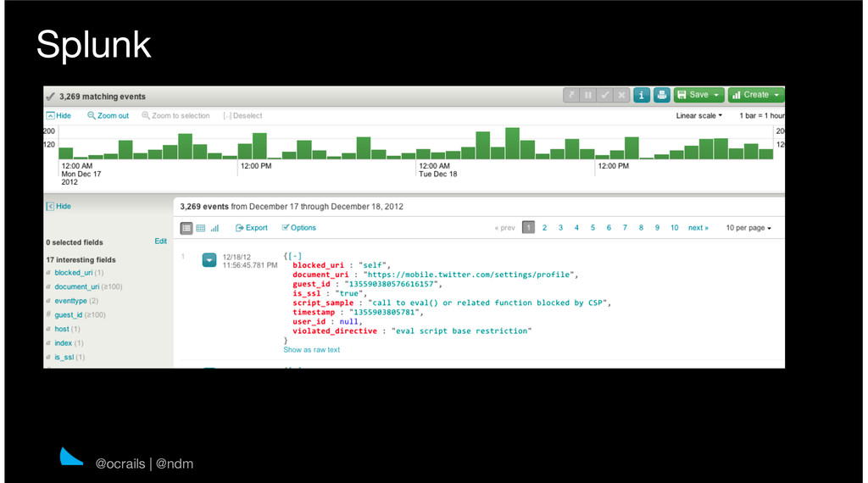The image size is (868, 483).
Task: Click Export results link
Action: [251, 228]
